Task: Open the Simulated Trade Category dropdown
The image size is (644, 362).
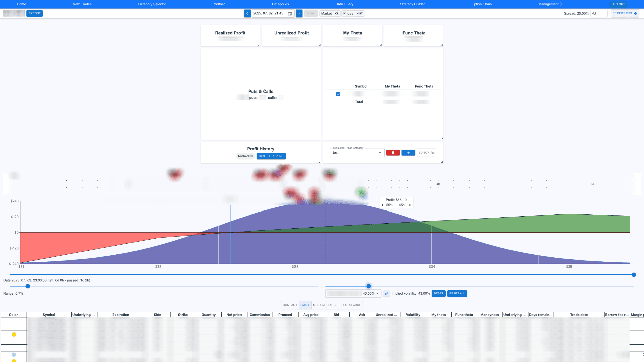Action: pyautogui.click(x=357, y=153)
